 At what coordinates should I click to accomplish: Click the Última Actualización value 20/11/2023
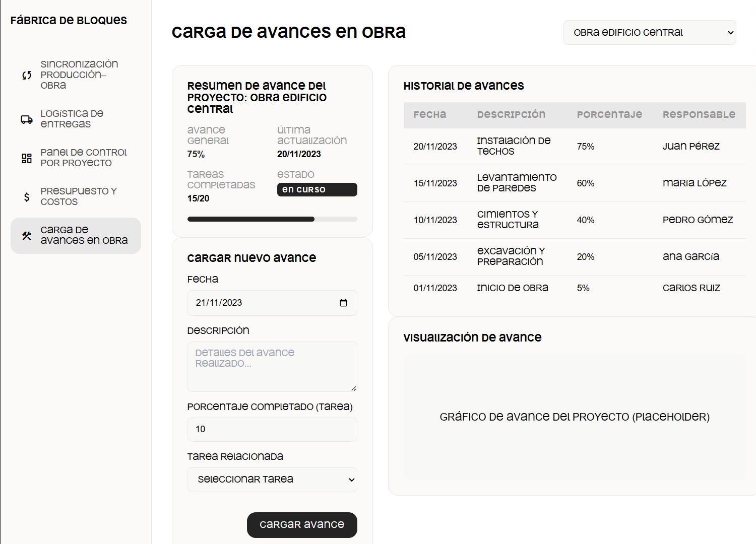tap(299, 154)
